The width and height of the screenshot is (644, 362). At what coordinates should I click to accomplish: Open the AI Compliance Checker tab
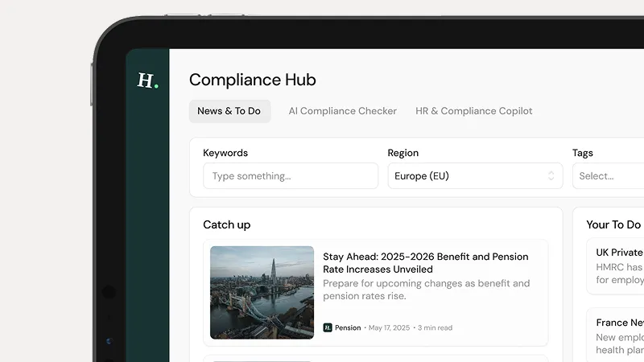342,111
